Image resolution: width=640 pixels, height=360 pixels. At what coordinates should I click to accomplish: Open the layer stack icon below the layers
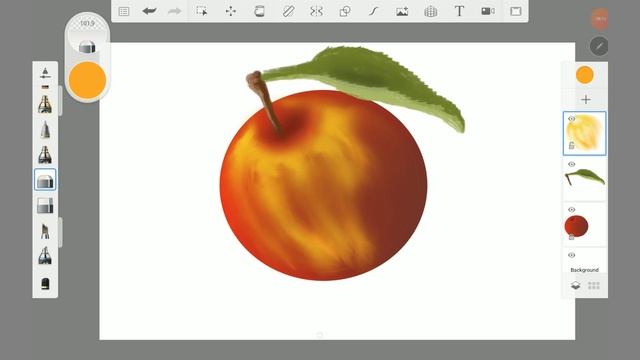pyautogui.click(x=576, y=285)
